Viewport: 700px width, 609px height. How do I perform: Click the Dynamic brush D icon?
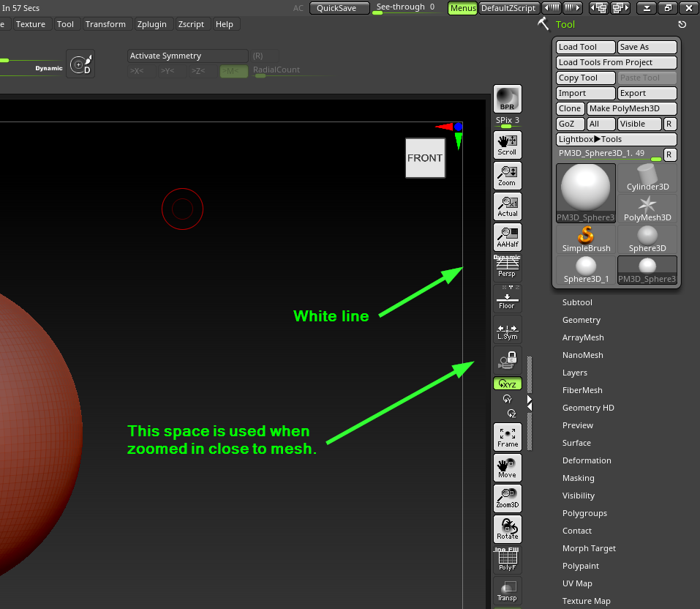click(x=80, y=64)
